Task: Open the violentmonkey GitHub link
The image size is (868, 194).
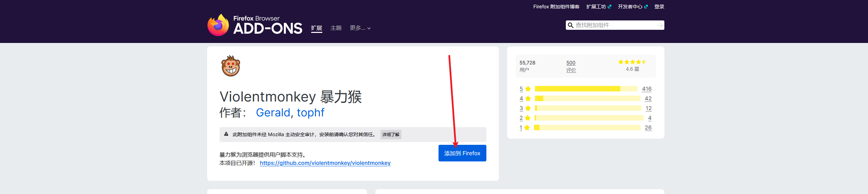Action: click(325, 163)
